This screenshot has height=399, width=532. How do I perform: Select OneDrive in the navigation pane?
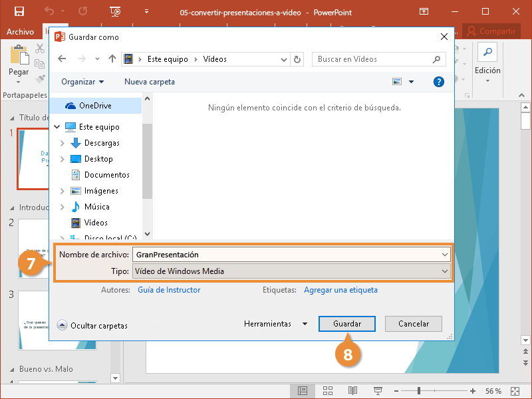[94, 106]
